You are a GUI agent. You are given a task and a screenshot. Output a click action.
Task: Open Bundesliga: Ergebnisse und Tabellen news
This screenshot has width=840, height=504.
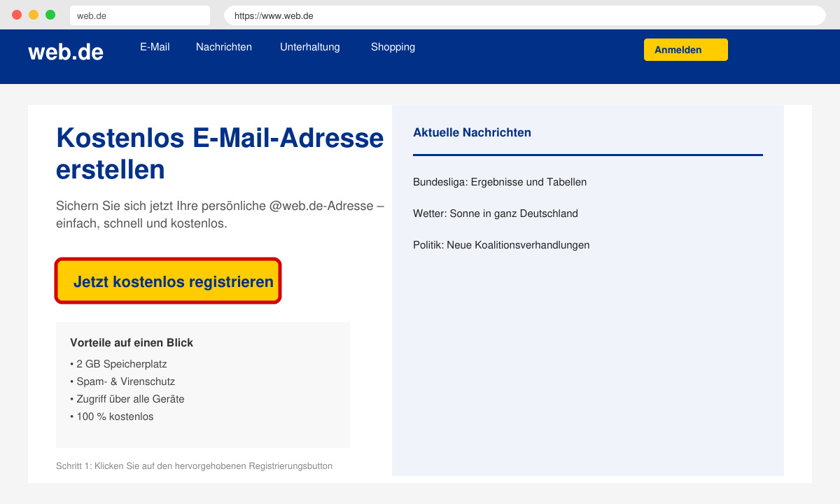(x=500, y=182)
